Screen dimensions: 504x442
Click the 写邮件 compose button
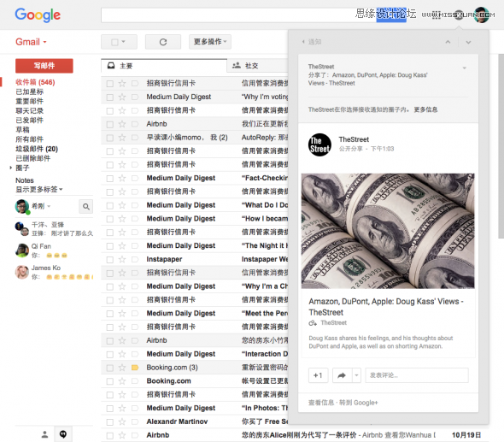pyautogui.click(x=44, y=66)
